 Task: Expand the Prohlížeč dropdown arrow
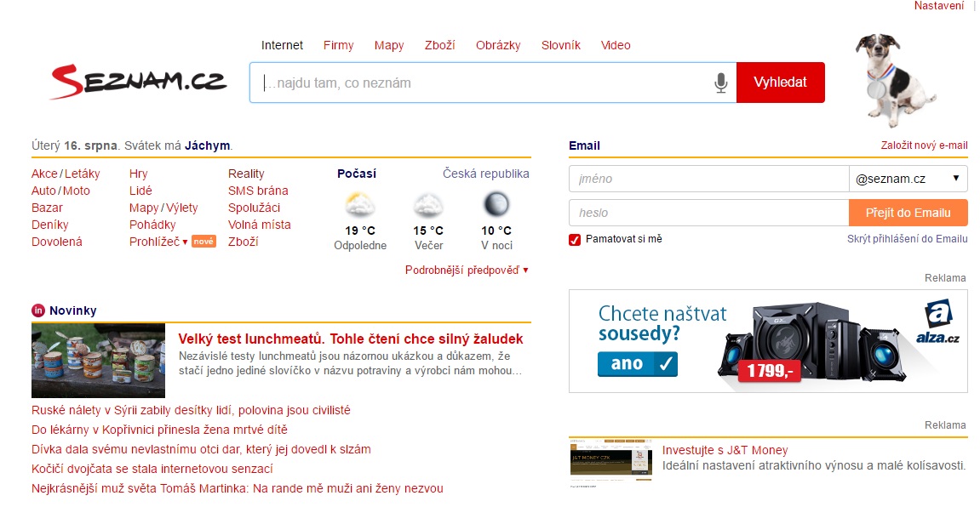(185, 242)
